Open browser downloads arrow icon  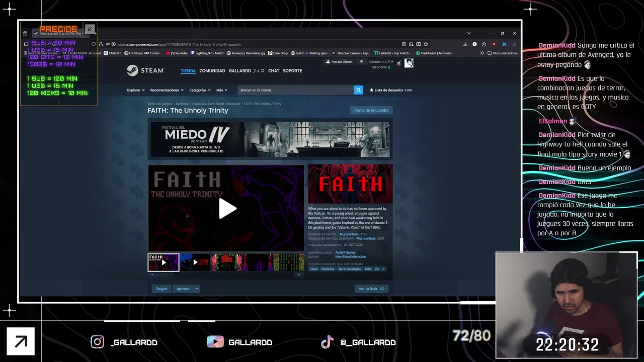465,44
